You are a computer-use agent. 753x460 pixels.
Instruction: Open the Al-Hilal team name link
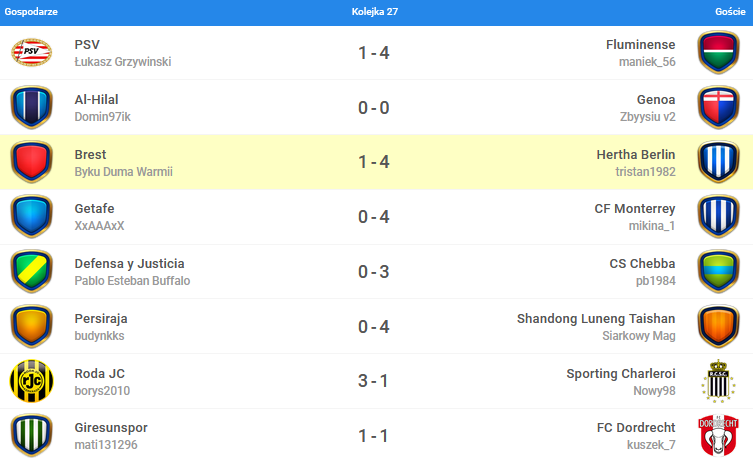pyautogui.click(x=96, y=99)
